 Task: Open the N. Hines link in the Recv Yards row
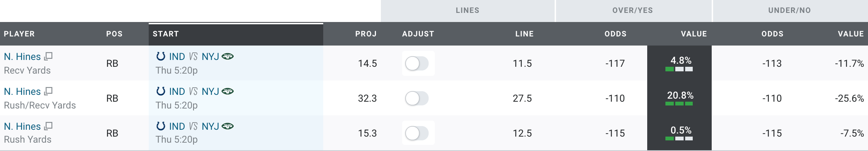(22, 57)
